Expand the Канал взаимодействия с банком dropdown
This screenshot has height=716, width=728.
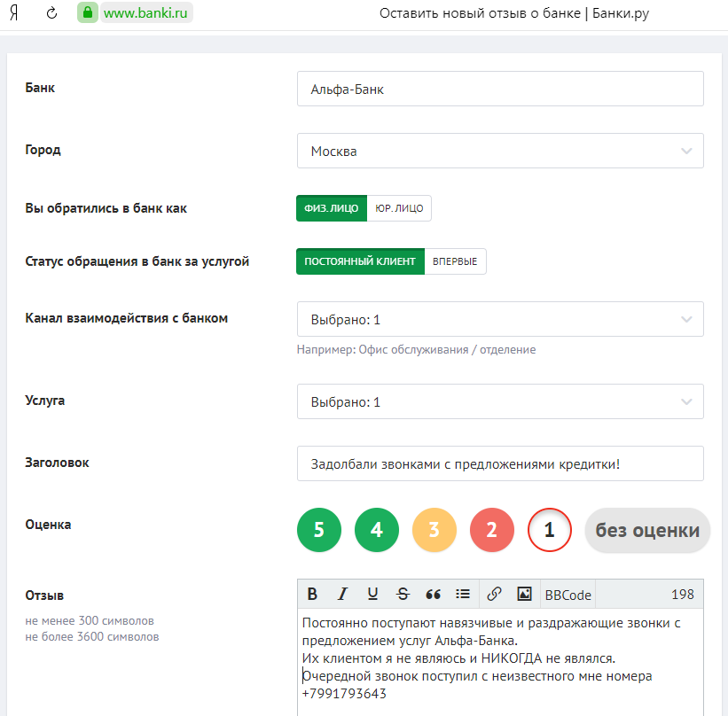point(500,319)
